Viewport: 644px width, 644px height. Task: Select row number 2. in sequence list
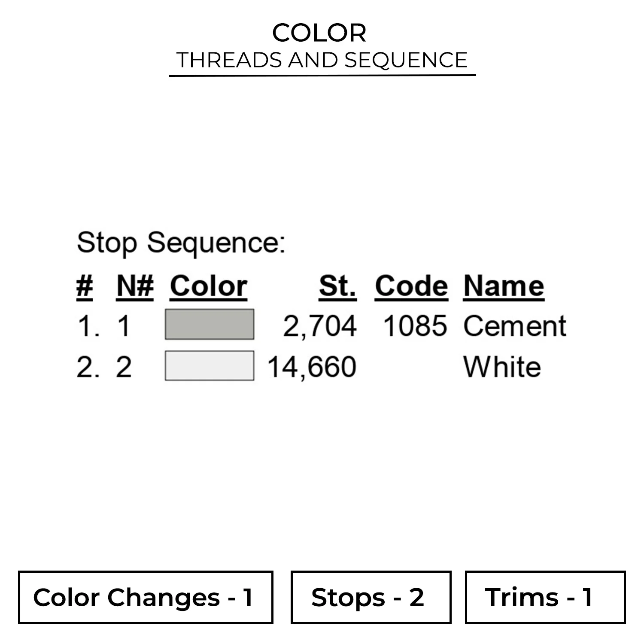tap(88, 368)
